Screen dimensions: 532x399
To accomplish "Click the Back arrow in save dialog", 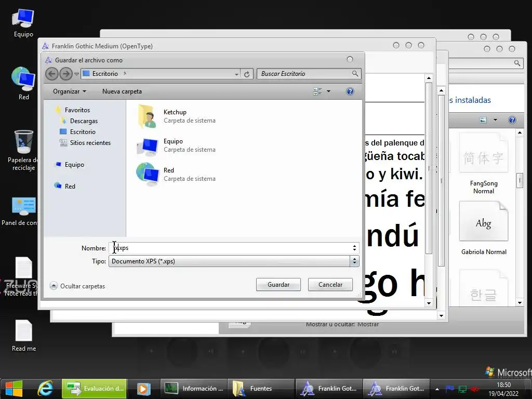I will pos(52,74).
